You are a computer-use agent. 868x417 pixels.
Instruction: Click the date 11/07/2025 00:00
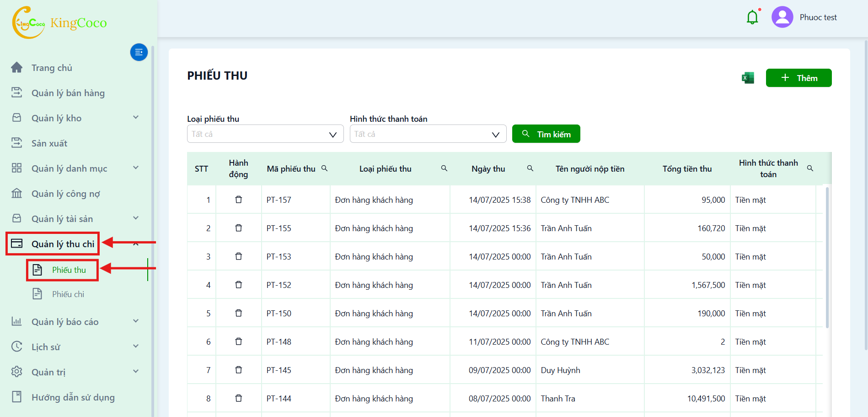(499, 342)
